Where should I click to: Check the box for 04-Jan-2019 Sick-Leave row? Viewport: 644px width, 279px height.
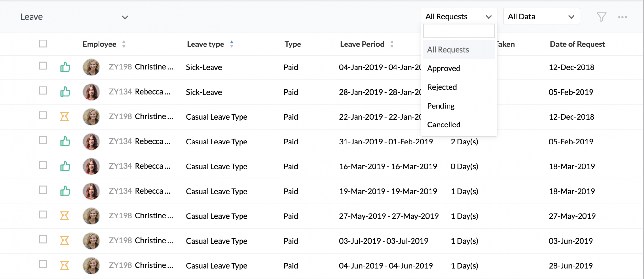pos(43,66)
